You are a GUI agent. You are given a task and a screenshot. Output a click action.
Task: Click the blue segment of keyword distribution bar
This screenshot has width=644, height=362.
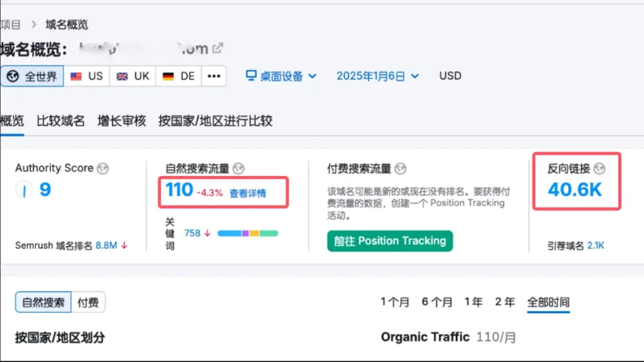229,233
